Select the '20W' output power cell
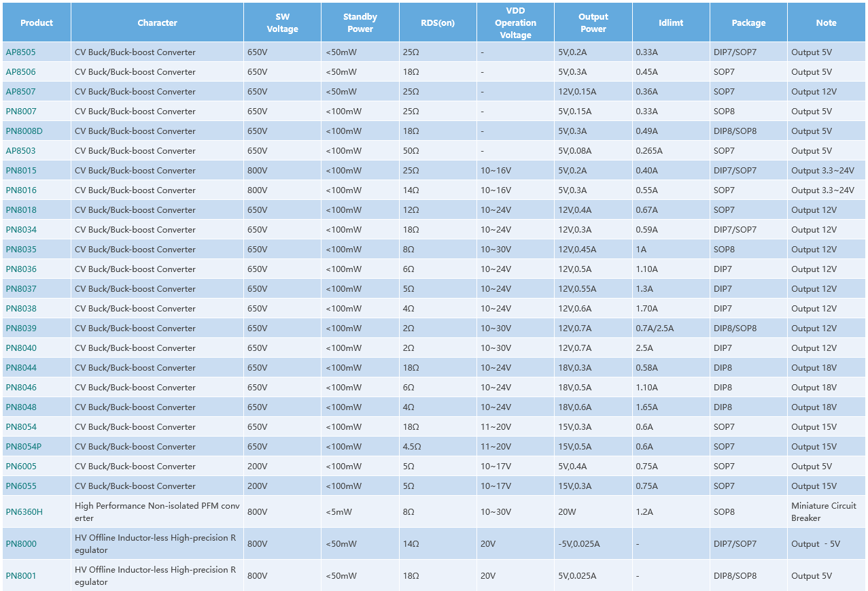Viewport: 868px width, 591px height. click(x=593, y=512)
